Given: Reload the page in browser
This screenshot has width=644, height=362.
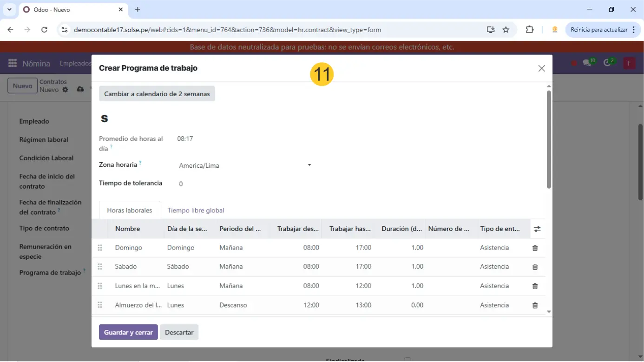Looking at the screenshot, I should [44, 30].
